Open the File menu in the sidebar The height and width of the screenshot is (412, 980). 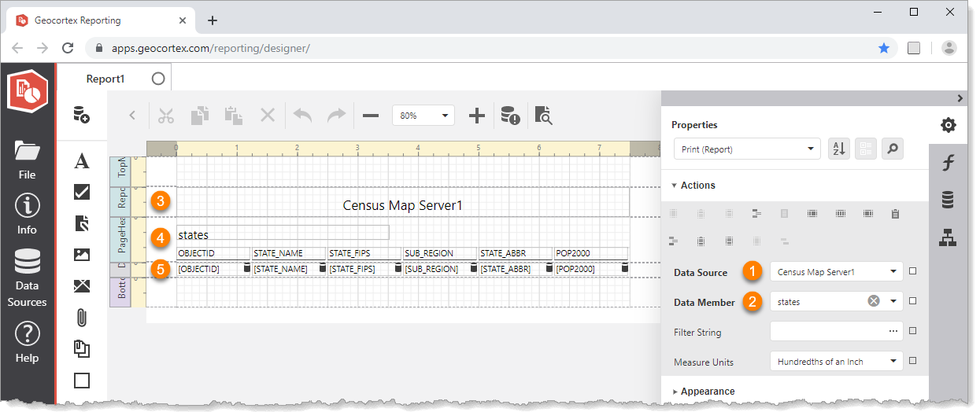pyautogui.click(x=27, y=158)
